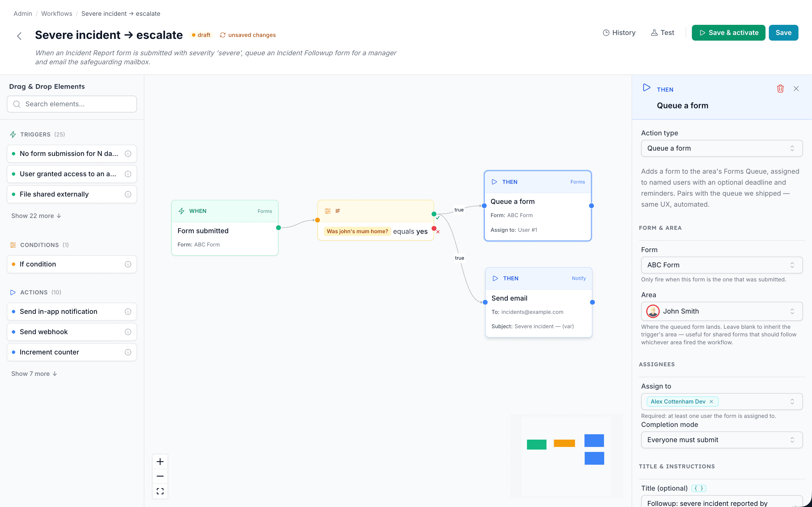Show info for File shared externally trigger
Viewport: 812px width, 507px height.
tap(128, 194)
